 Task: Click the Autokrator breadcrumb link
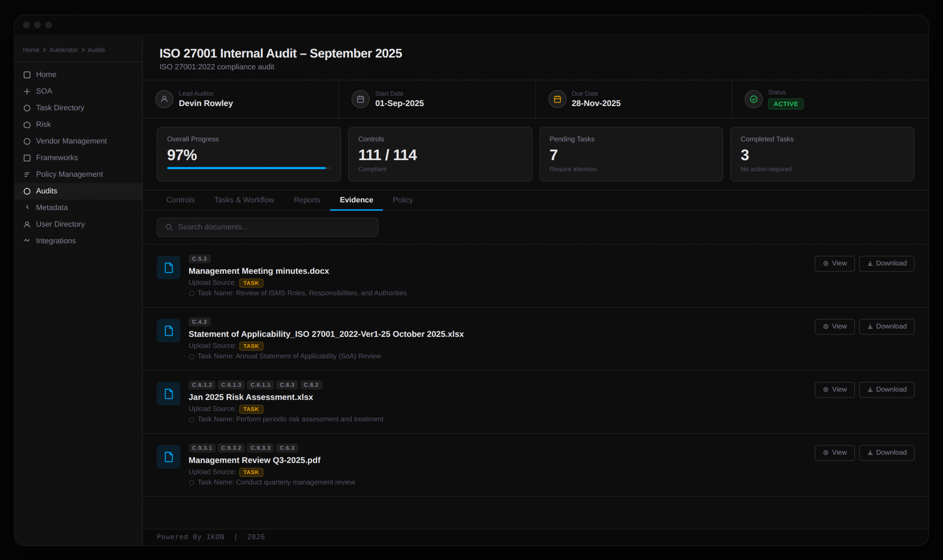pos(63,50)
